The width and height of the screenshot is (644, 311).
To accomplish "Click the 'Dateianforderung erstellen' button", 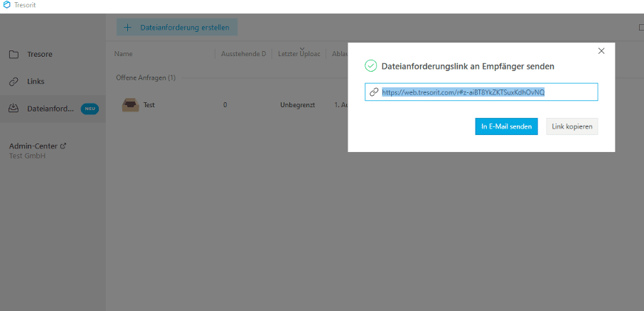I will [x=177, y=28].
